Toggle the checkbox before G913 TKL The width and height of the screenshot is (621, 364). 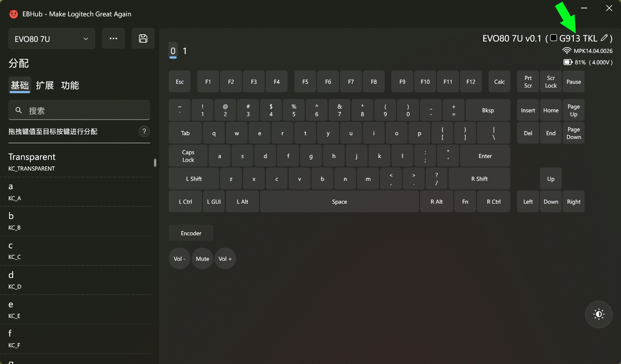554,38
